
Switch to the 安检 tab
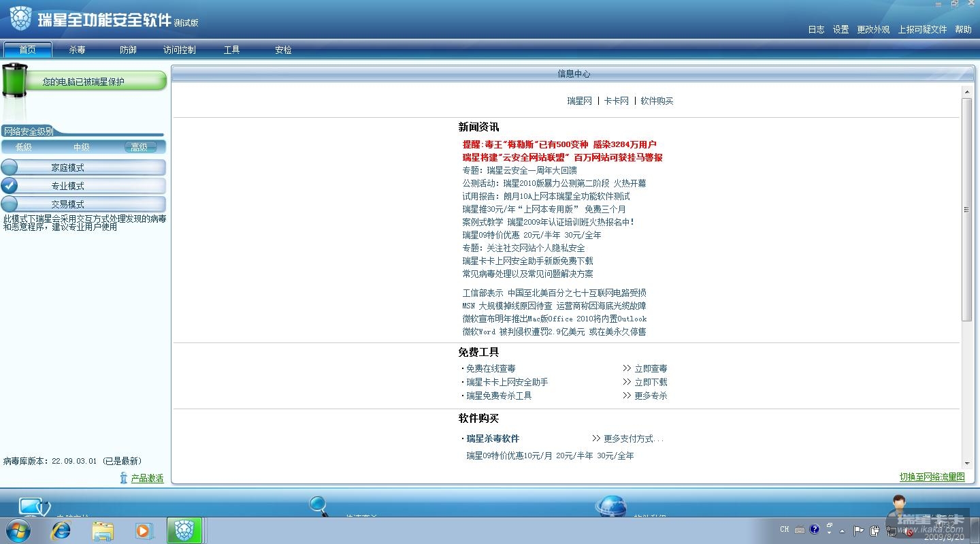click(283, 50)
